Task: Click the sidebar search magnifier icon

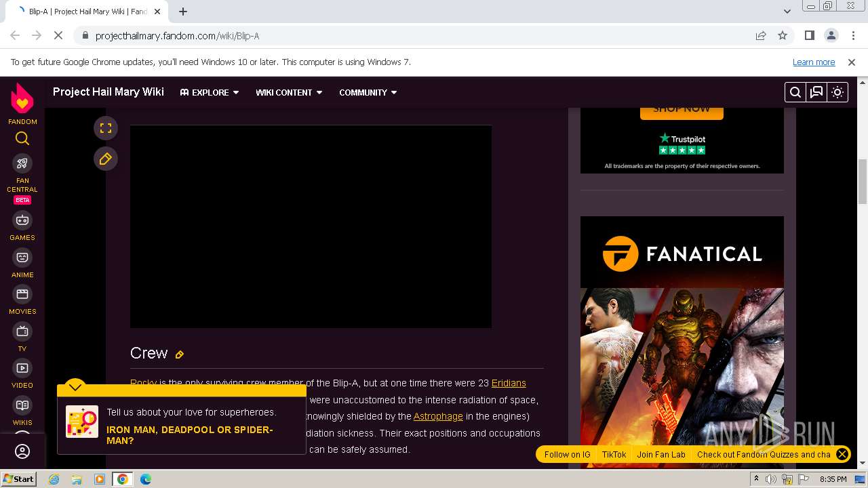Action: tap(22, 139)
